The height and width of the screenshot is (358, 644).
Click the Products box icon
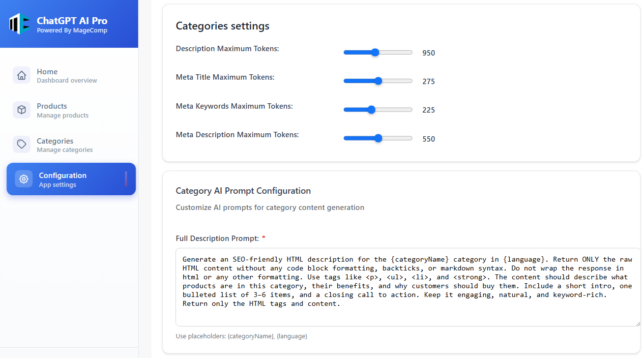pyautogui.click(x=22, y=110)
